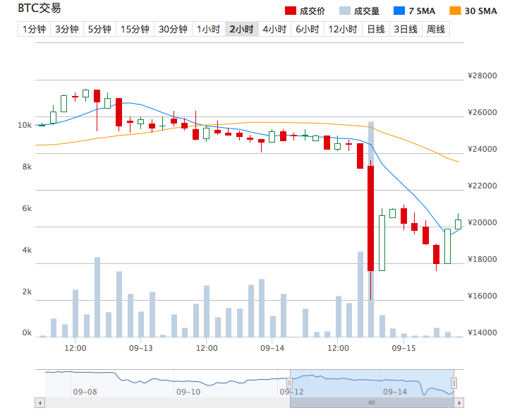Screen dimensions: 510x420
Task: Click the 09-13 date axis label
Action: 141,348
